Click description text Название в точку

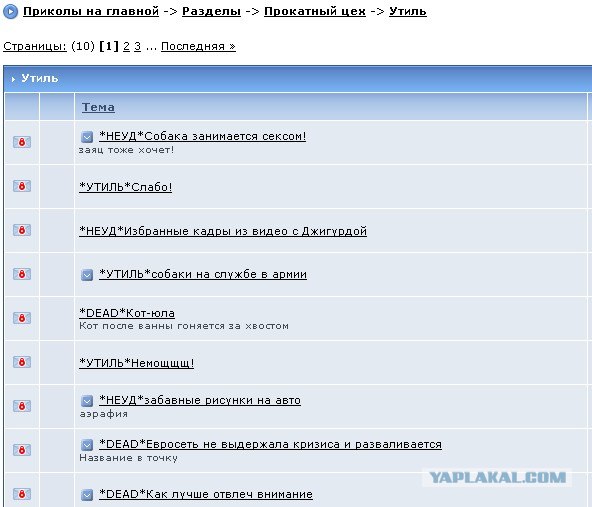coord(128,458)
